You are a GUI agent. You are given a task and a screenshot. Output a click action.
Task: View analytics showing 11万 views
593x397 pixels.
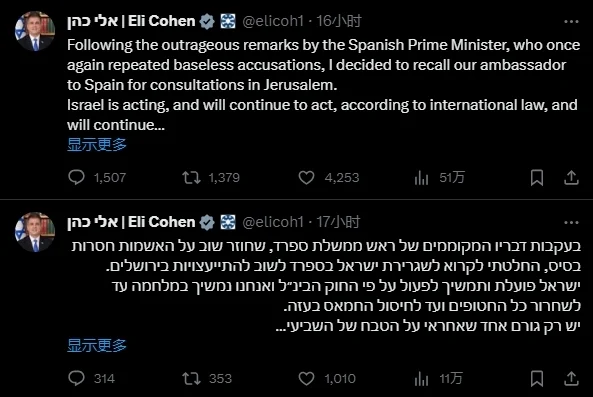coord(421,378)
